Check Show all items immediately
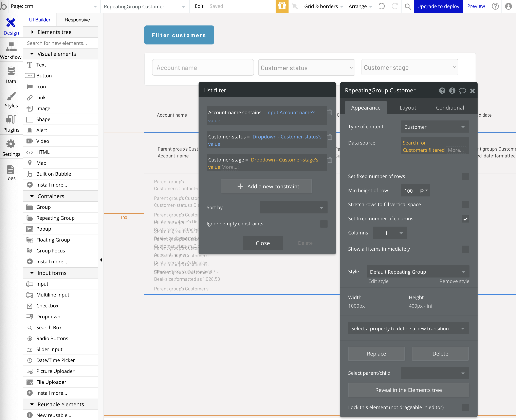This screenshot has width=516, height=420. coord(465,249)
